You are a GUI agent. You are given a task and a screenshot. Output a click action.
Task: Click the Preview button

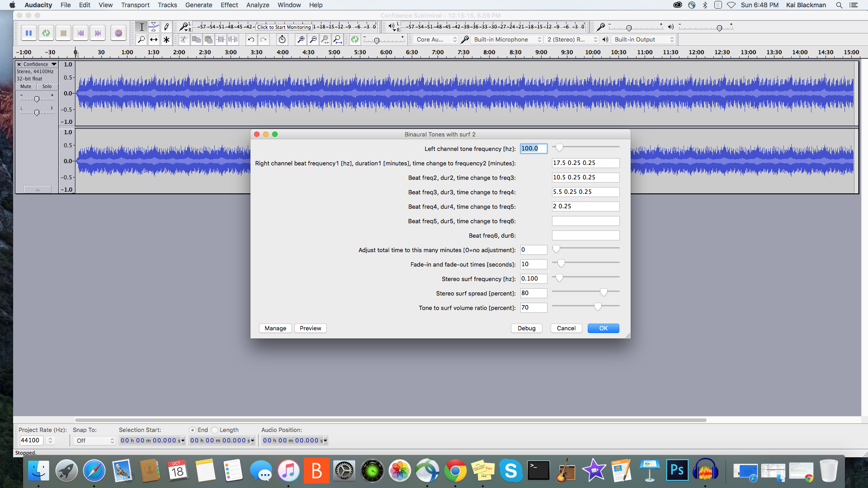(x=310, y=328)
